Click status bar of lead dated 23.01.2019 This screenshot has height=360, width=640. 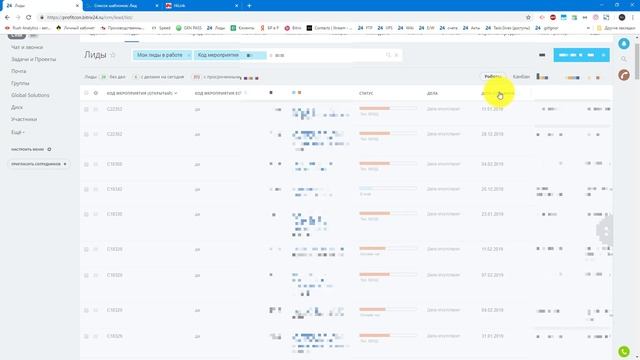(388, 213)
